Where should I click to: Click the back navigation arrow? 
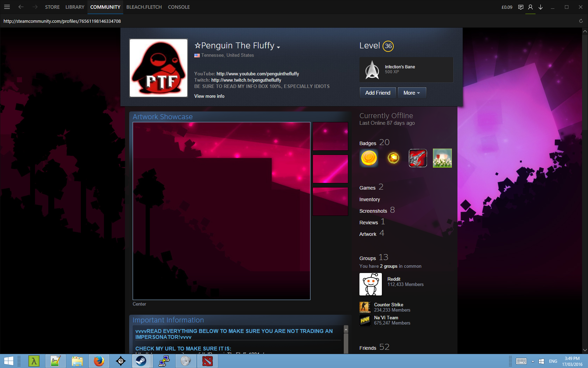[x=21, y=7]
